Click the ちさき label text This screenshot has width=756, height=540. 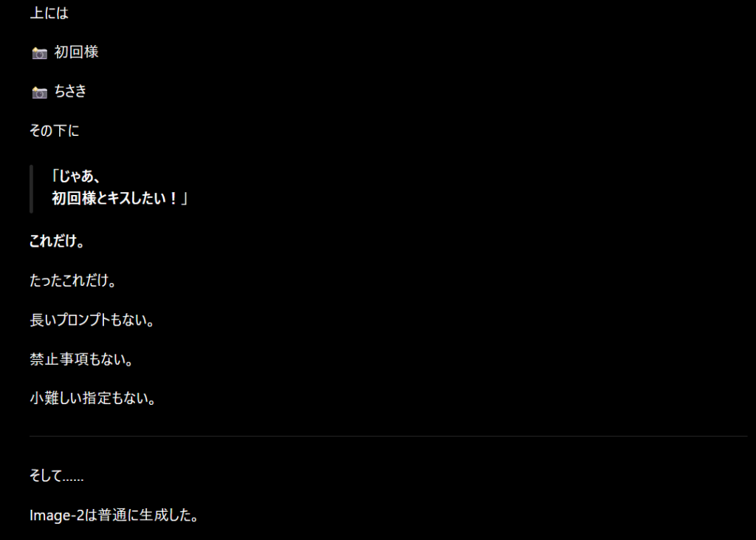pos(70,91)
